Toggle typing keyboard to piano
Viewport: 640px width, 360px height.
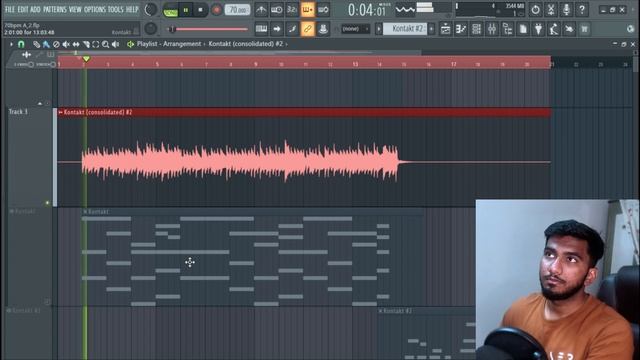coord(261,29)
